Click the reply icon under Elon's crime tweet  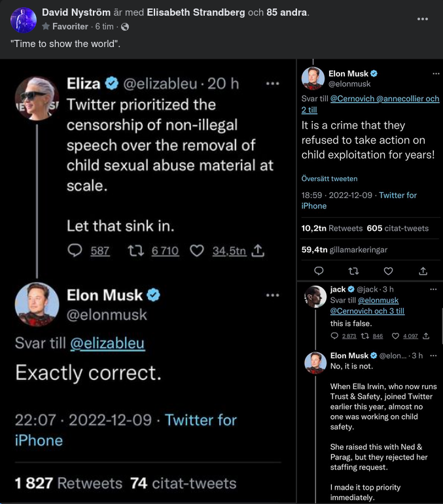pos(319,271)
